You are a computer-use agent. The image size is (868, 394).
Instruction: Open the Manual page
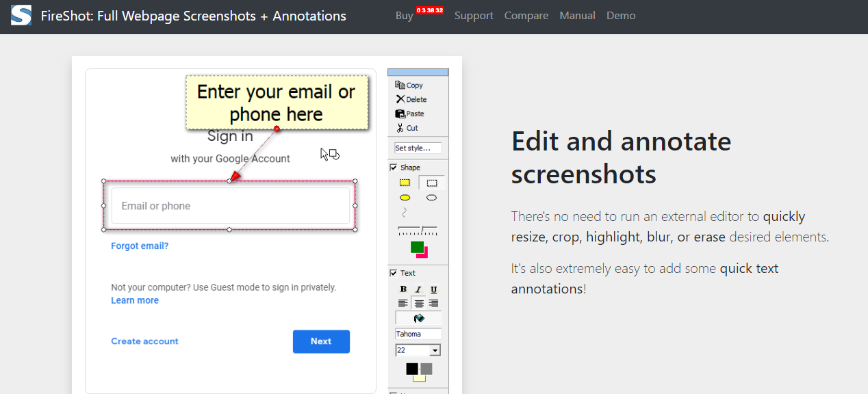[x=577, y=15]
